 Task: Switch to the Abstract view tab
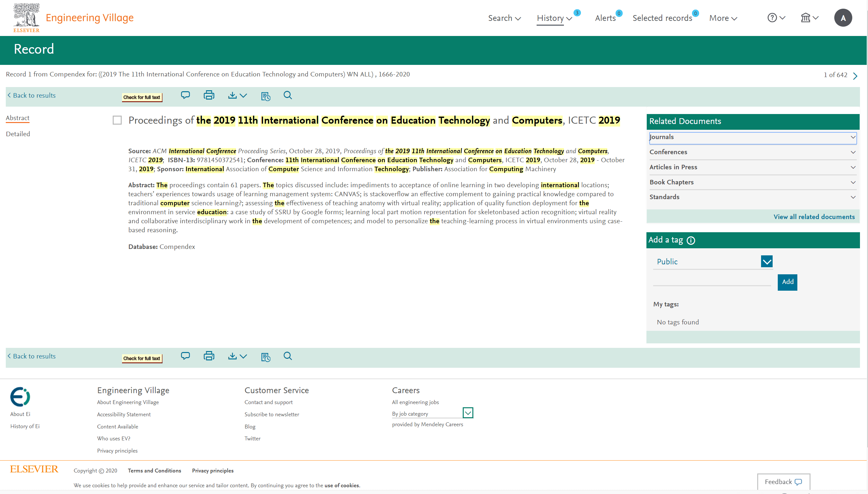coord(18,118)
